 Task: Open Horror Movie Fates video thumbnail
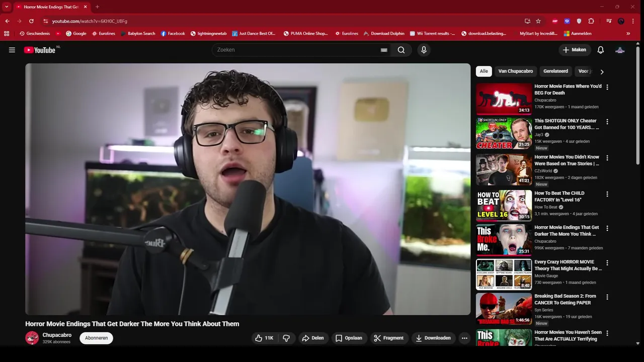click(504, 99)
